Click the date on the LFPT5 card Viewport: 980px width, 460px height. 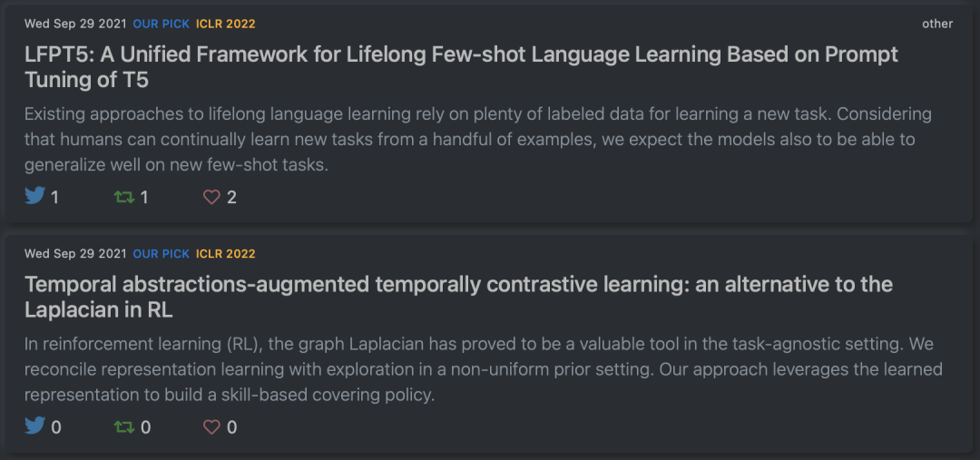click(x=75, y=24)
